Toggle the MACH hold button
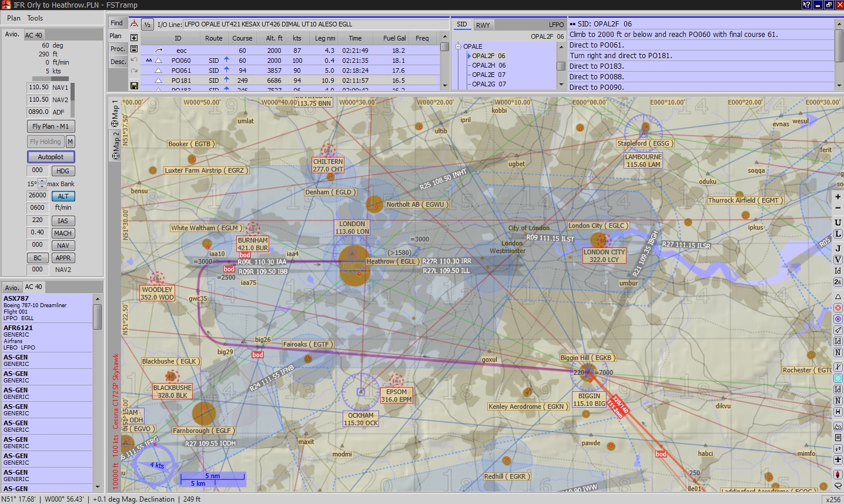This screenshot has width=844, height=504. click(x=63, y=233)
